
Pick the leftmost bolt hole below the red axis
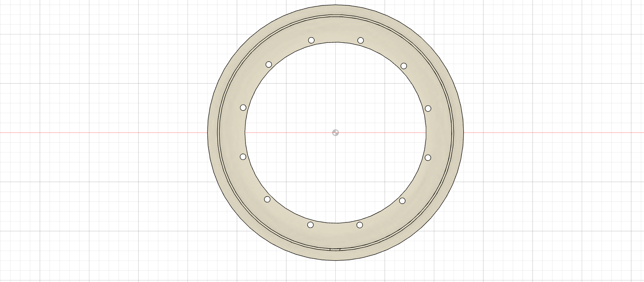pyautogui.click(x=243, y=157)
